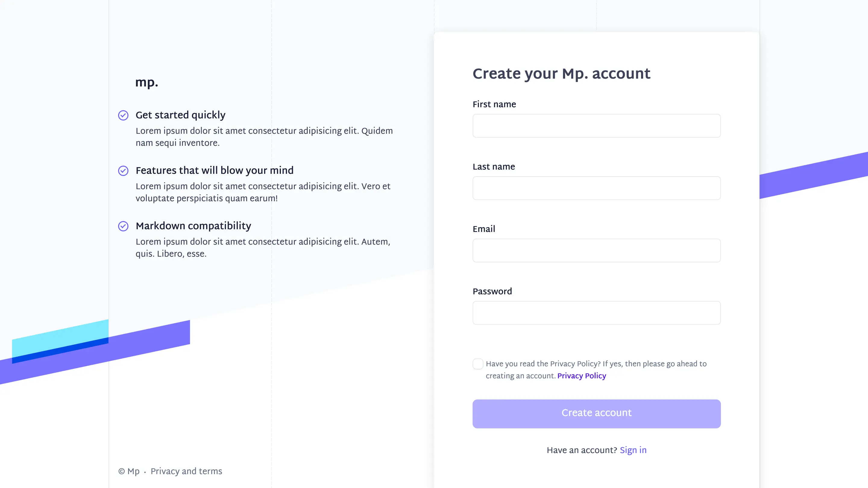Focus the First name input field
The image size is (868, 488).
point(596,126)
